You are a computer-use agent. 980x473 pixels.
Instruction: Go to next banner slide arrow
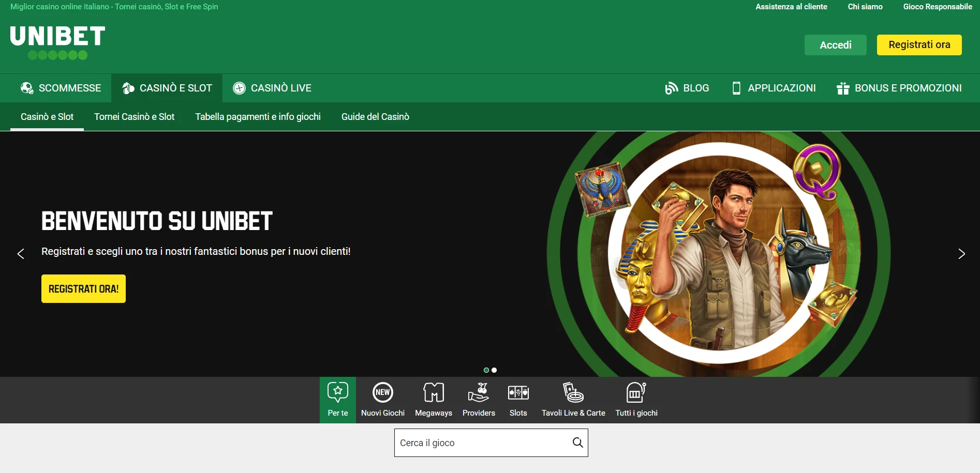pos(961,254)
